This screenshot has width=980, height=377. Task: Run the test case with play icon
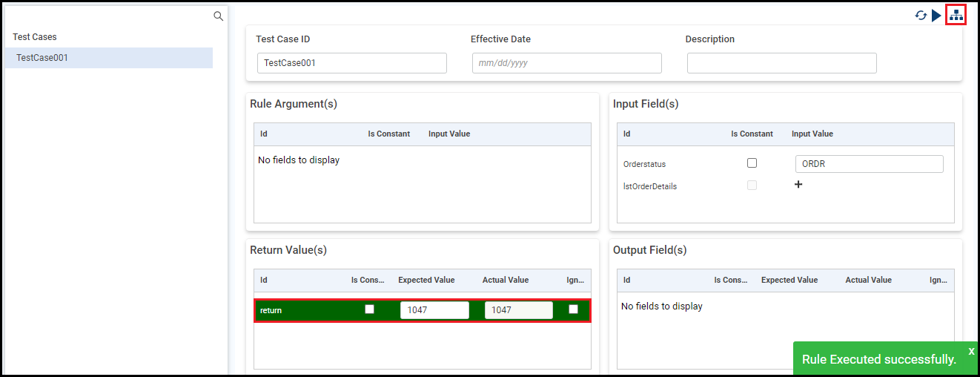[x=937, y=15]
